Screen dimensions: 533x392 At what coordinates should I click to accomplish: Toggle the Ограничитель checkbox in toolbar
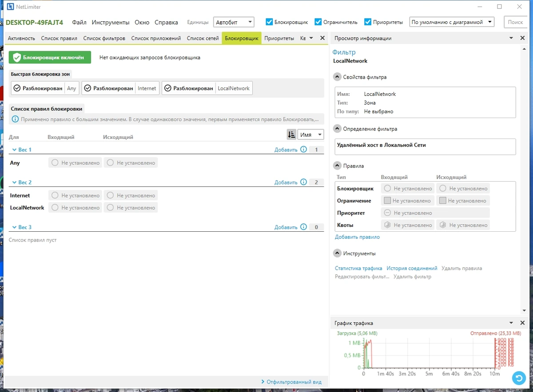pos(318,22)
